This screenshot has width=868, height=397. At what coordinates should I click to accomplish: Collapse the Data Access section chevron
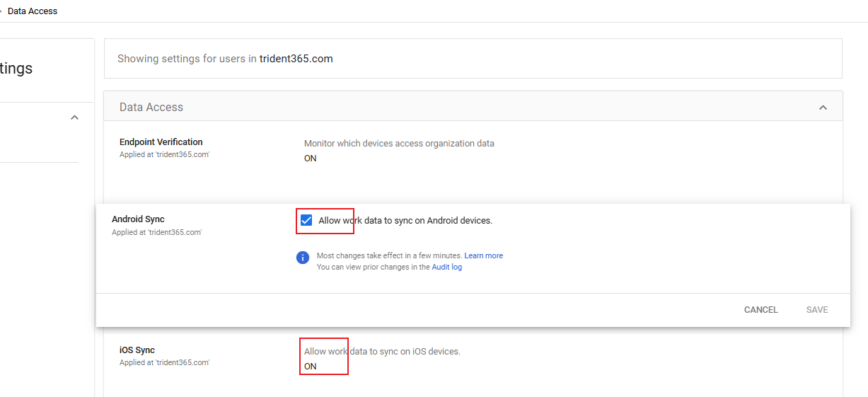coord(823,108)
